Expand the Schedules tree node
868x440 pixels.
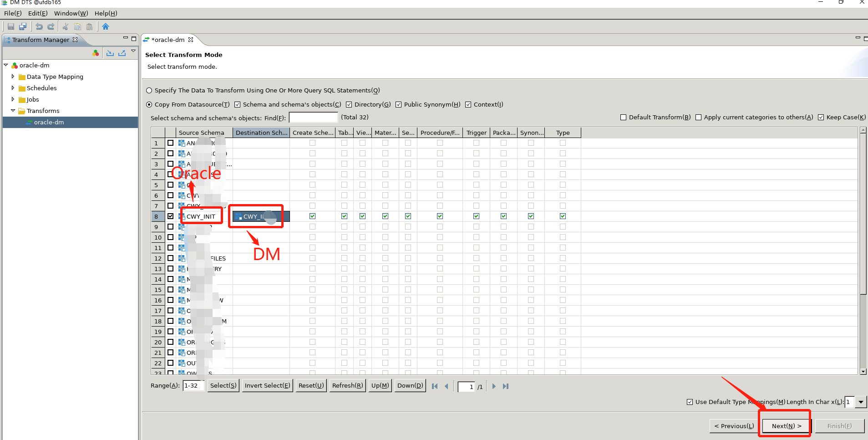(13, 88)
